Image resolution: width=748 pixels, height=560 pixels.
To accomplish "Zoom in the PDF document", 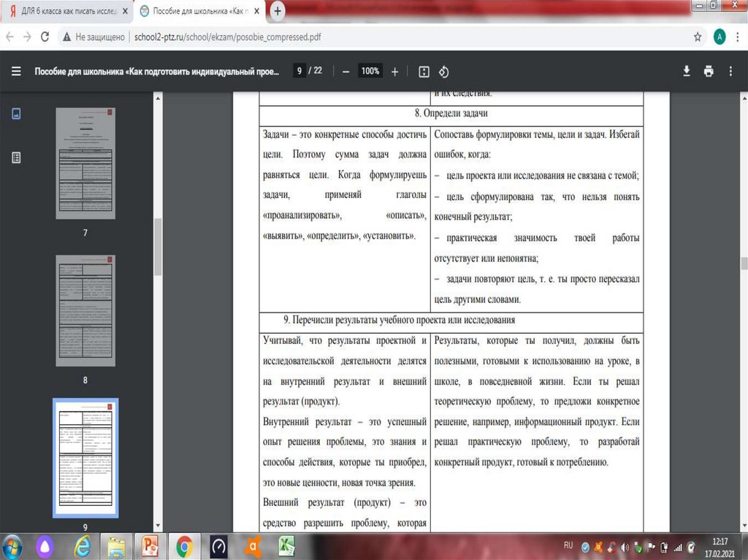I will click(x=395, y=72).
